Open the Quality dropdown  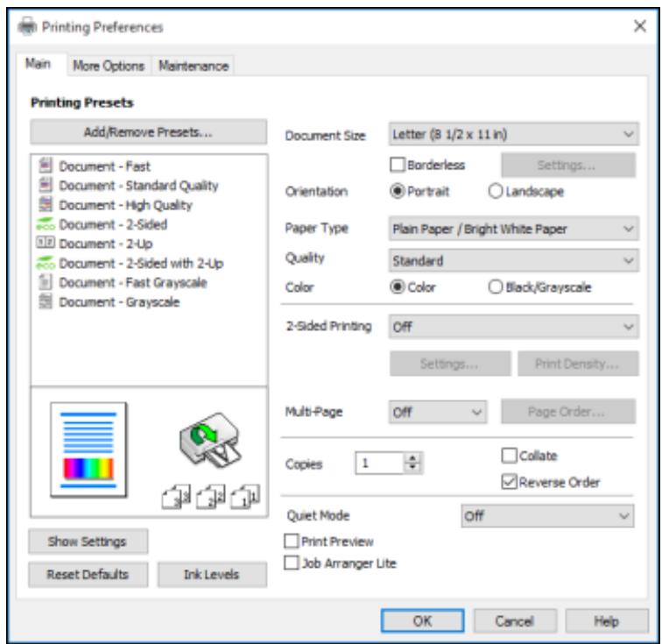pos(513,260)
